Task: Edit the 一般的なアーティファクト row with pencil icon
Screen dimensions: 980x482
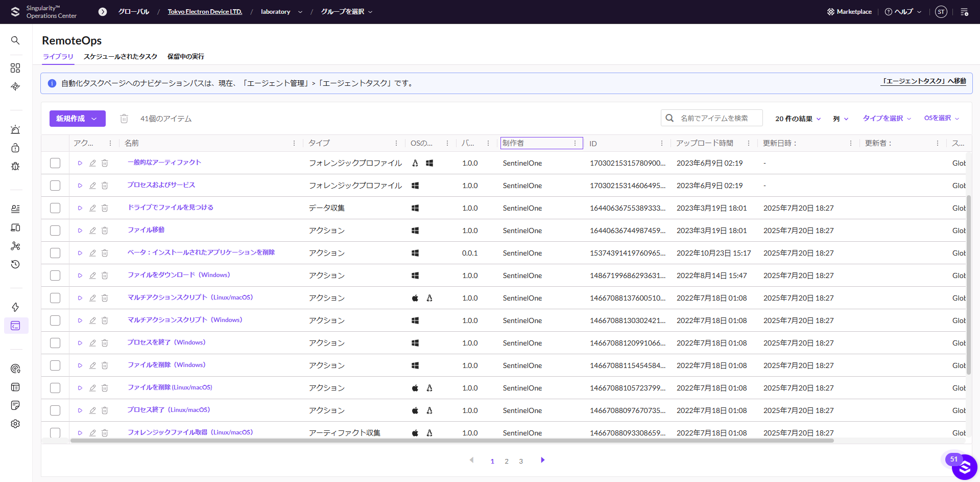Action: click(x=92, y=163)
